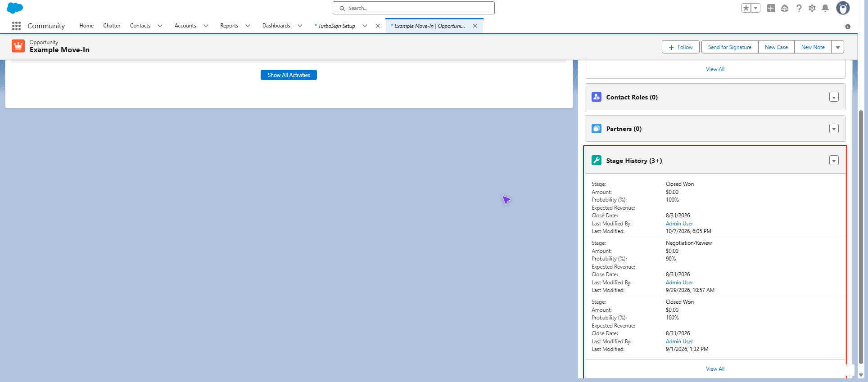Open the App Launcher grid icon

[17, 26]
